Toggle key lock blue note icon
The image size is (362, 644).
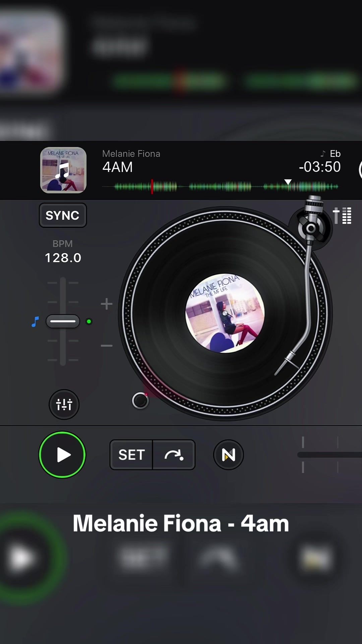point(35,322)
